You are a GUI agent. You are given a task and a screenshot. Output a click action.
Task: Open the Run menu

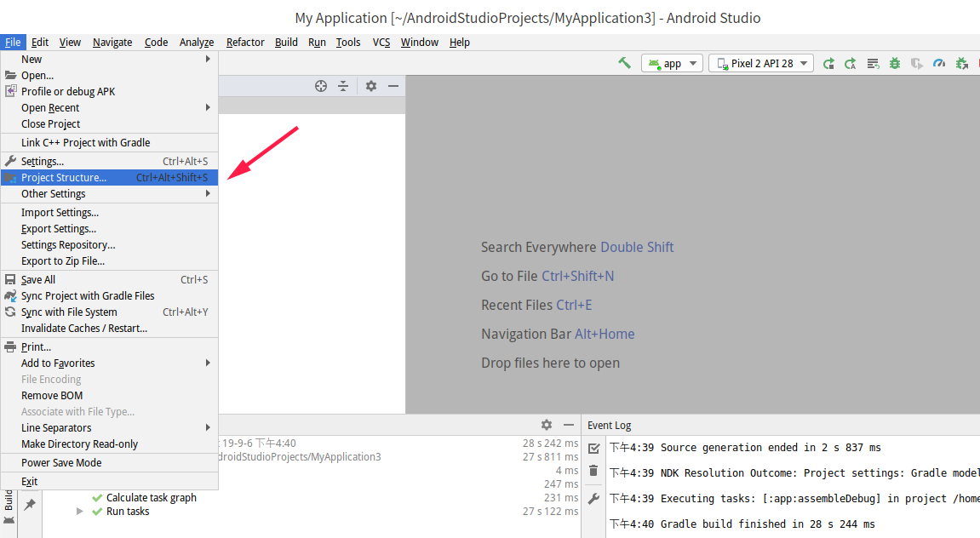tap(317, 43)
